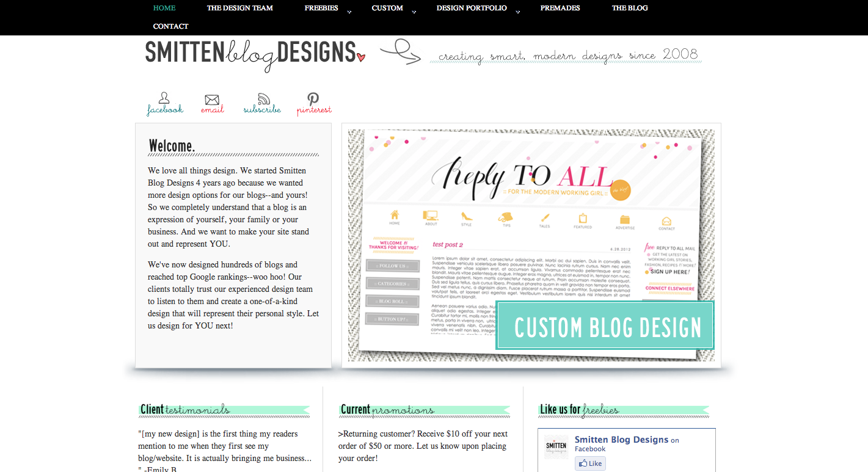Open The Design Team page
The width and height of the screenshot is (868, 472).
coord(240,8)
